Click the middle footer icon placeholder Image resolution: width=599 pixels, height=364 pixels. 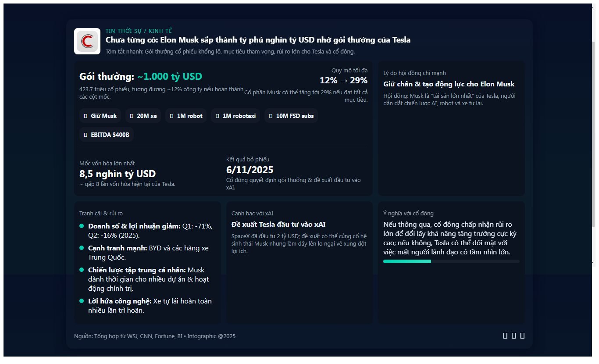pos(513,336)
